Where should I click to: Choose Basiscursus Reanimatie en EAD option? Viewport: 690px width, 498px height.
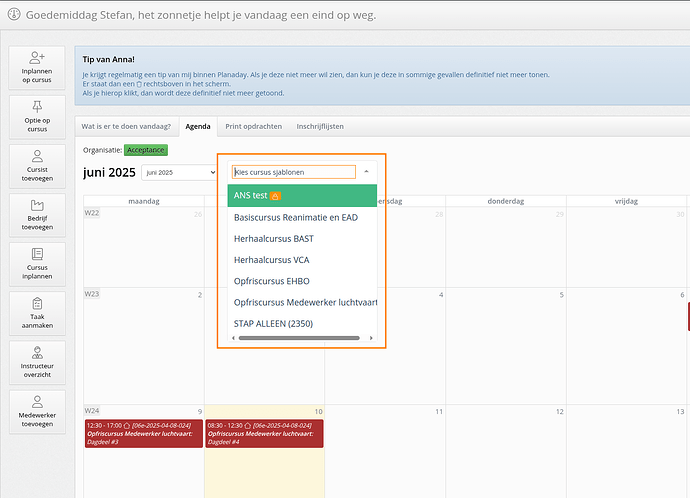pyautogui.click(x=302, y=217)
